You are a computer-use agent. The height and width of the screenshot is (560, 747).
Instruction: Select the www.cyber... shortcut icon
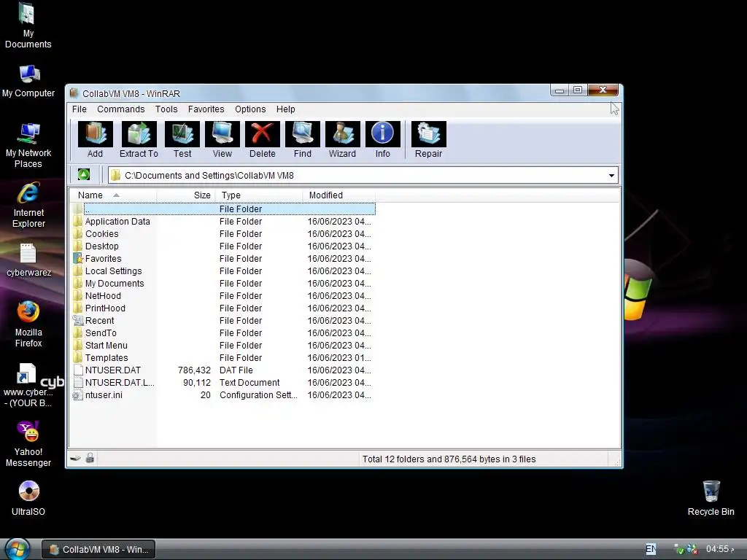pos(28,385)
